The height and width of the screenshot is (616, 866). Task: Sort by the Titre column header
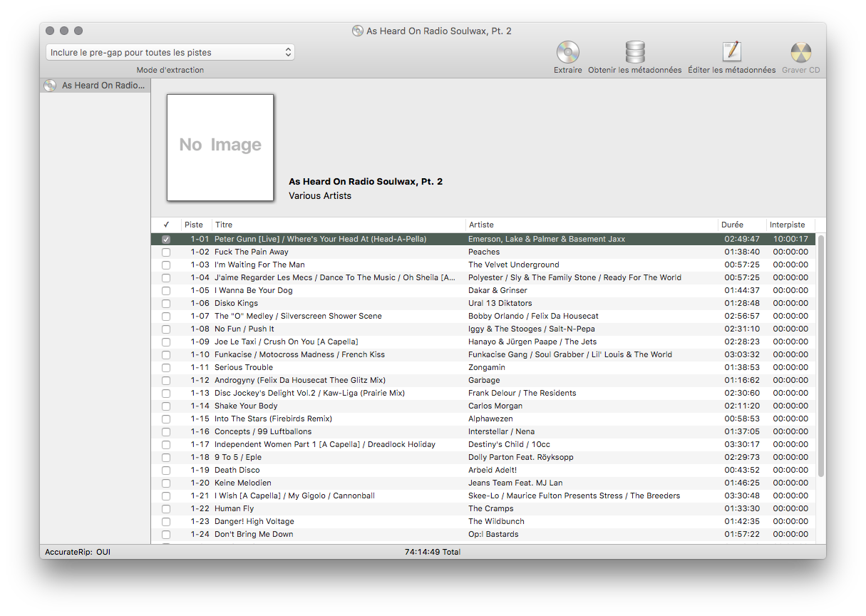(339, 225)
